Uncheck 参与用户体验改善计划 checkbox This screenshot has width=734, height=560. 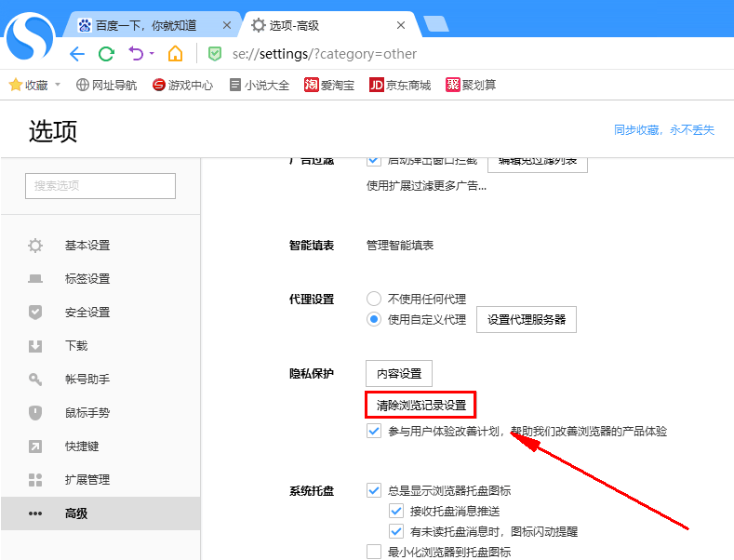click(x=374, y=432)
